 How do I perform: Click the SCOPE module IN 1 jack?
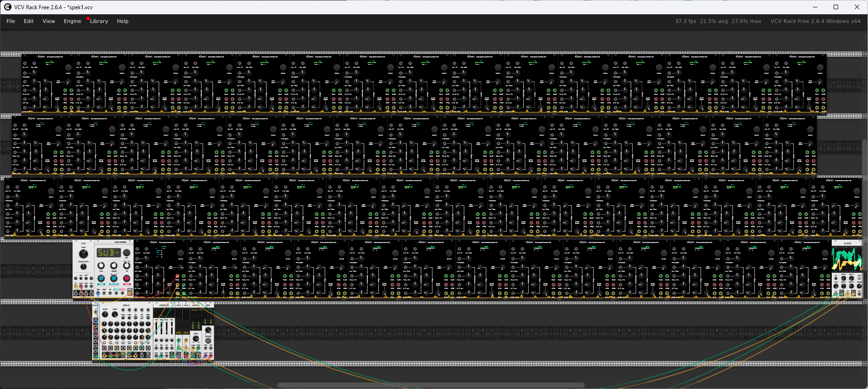836,293
